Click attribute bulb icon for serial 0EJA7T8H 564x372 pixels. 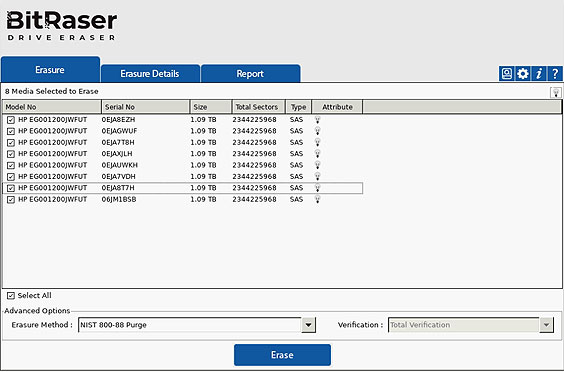[x=317, y=142]
